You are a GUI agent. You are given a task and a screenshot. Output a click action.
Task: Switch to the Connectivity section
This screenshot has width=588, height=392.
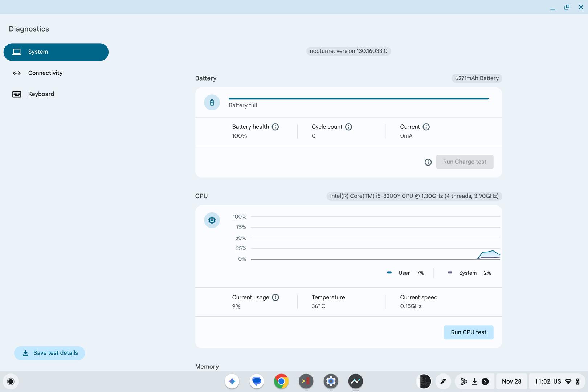tap(45, 73)
